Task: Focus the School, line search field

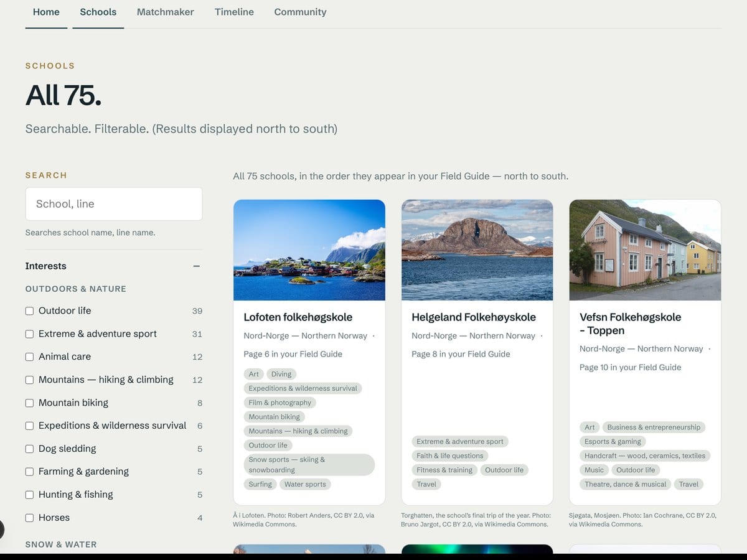Action: 114,204
